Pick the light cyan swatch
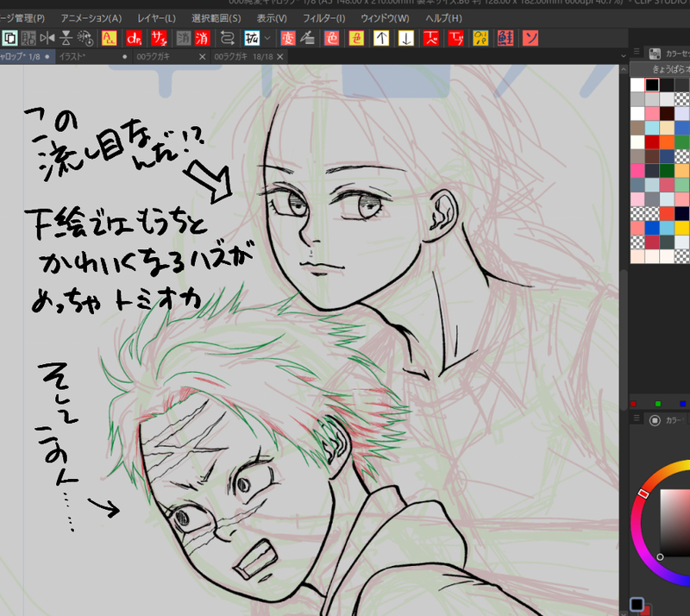 tap(652, 128)
